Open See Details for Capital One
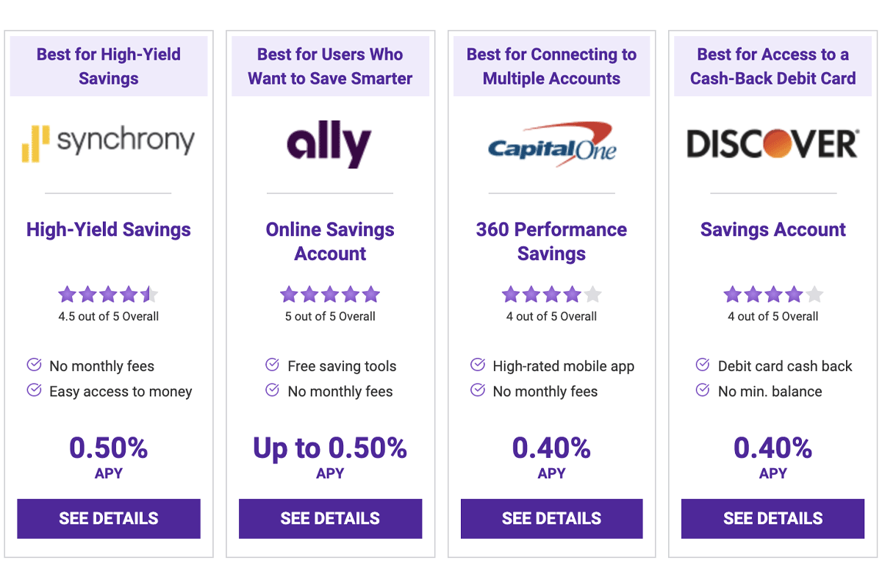 (x=552, y=518)
